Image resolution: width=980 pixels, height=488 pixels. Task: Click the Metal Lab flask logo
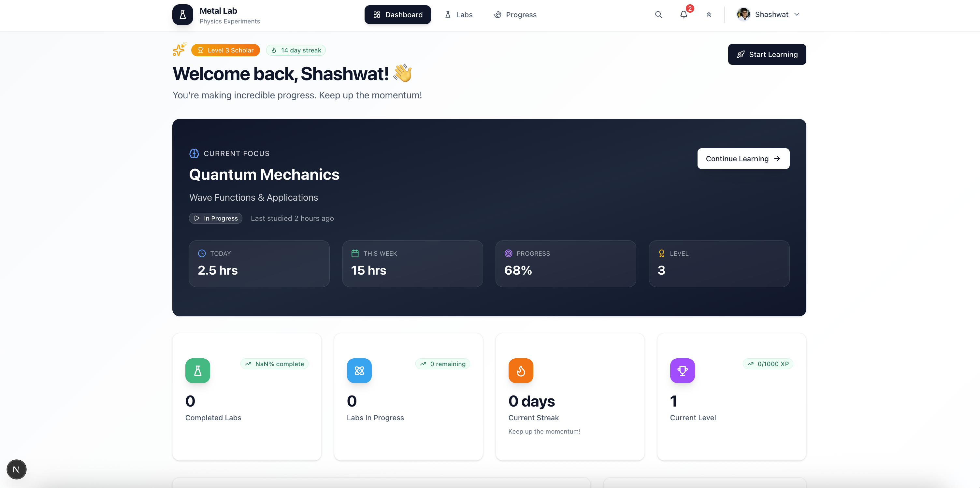(x=182, y=15)
